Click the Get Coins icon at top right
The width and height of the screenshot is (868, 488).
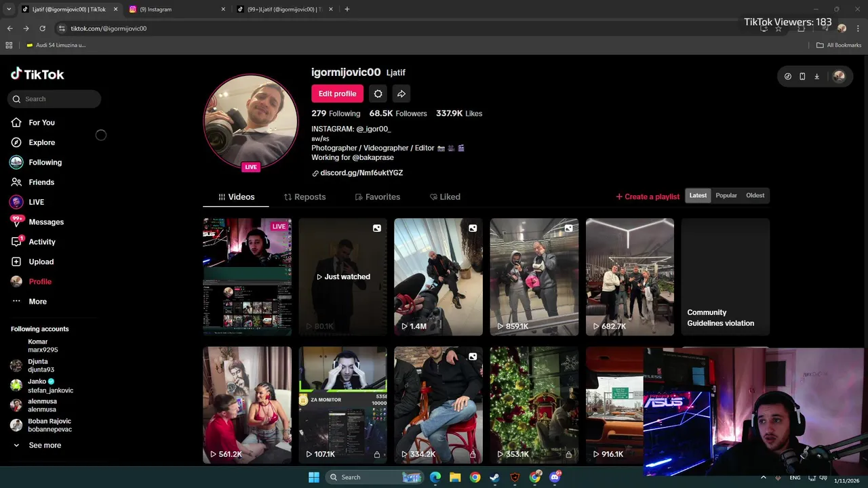click(788, 77)
